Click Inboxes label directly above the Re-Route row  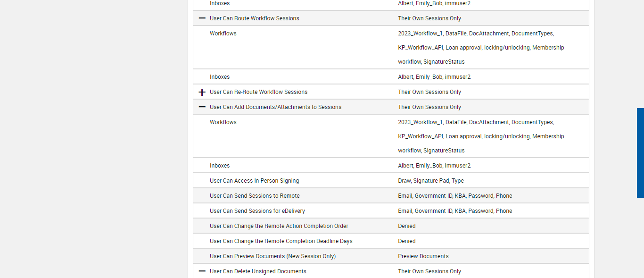(x=220, y=77)
